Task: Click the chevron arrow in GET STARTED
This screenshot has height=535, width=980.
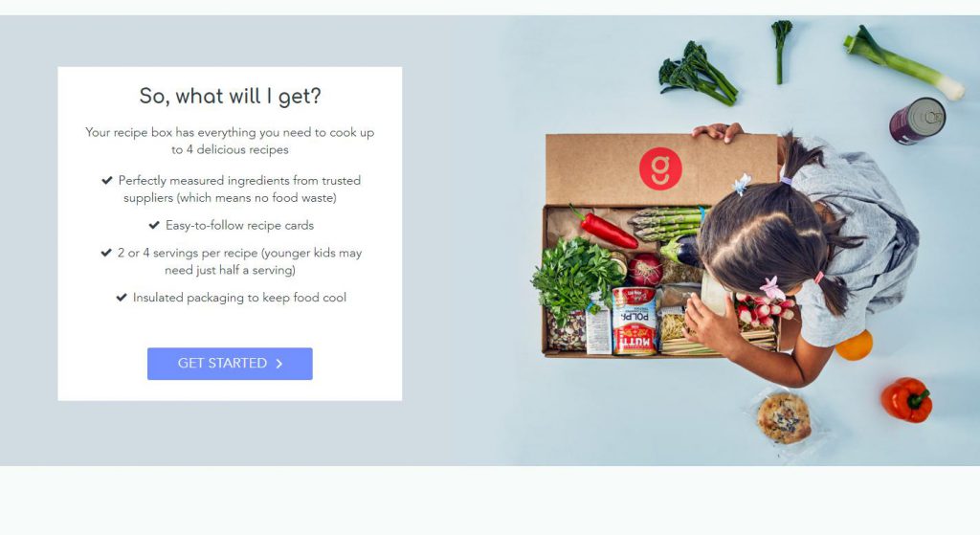Action: coord(279,364)
